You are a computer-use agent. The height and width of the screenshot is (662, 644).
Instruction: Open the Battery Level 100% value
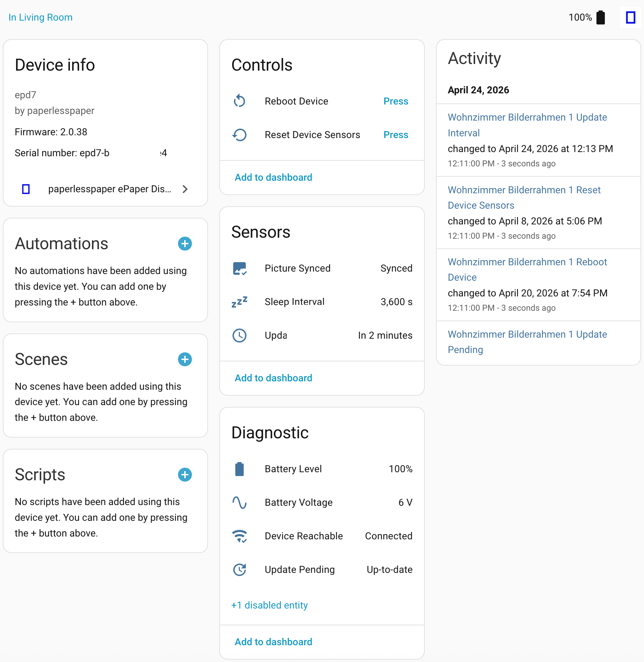[401, 469]
